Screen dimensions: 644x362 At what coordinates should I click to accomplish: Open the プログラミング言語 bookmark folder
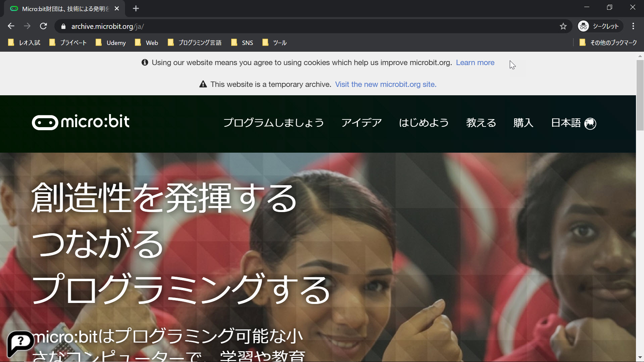pyautogui.click(x=195, y=43)
